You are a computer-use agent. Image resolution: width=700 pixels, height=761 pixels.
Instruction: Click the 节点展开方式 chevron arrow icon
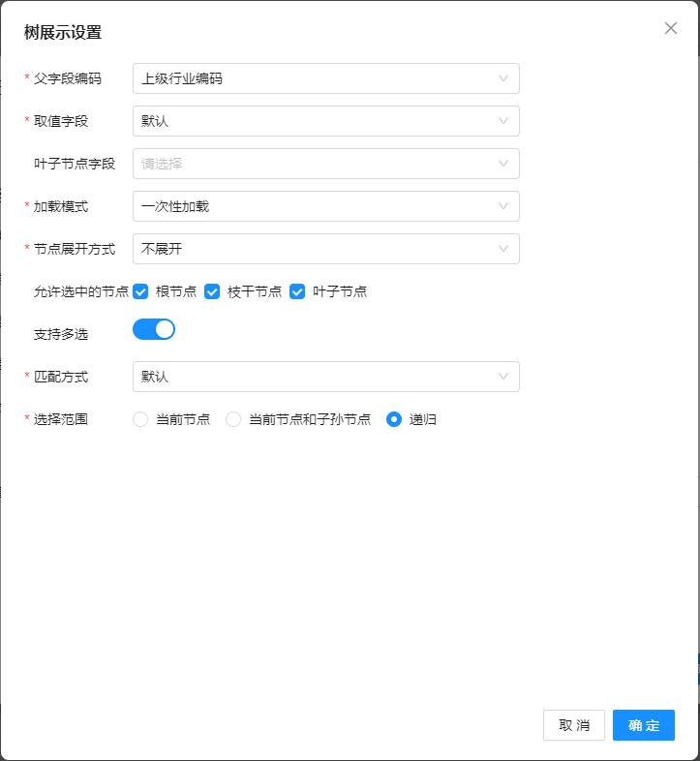[x=503, y=249]
